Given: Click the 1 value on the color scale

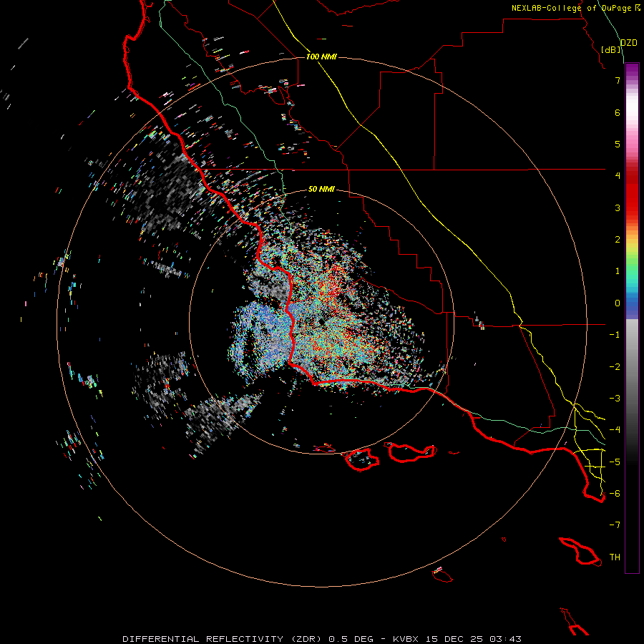Looking at the screenshot, I should (x=618, y=271).
